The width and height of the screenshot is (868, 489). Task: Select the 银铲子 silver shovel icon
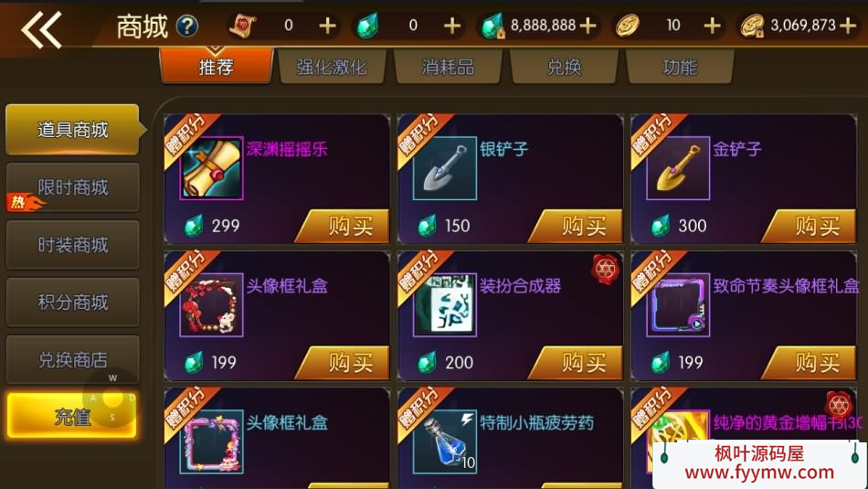click(x=445, y=168)
